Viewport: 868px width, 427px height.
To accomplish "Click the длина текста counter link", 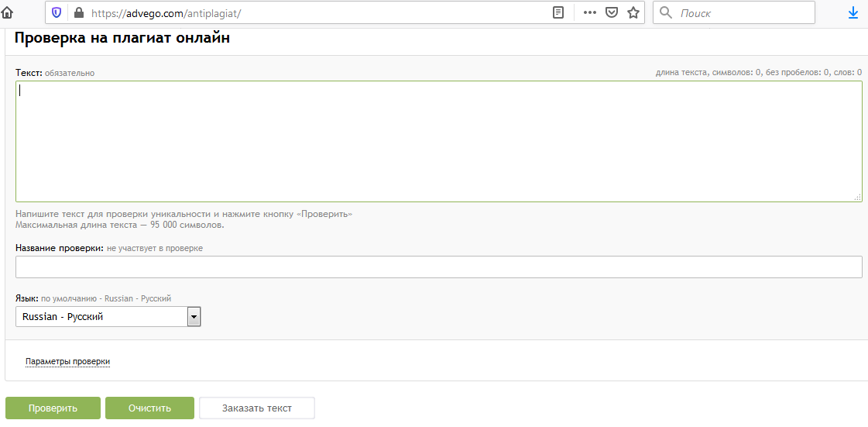I will pos(681,72).
